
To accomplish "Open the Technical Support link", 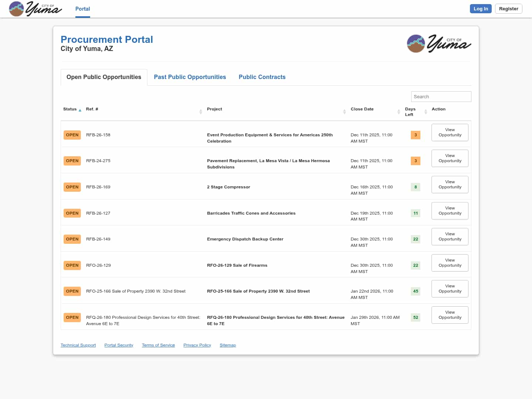I will click(x=78, y=345).
